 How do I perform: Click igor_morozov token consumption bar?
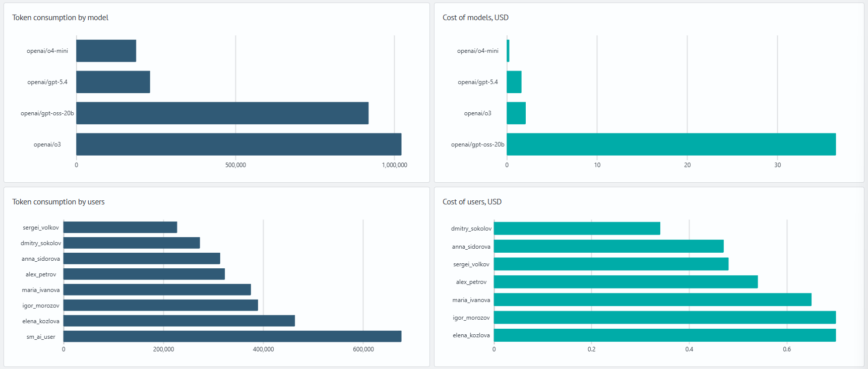point(161,306)
